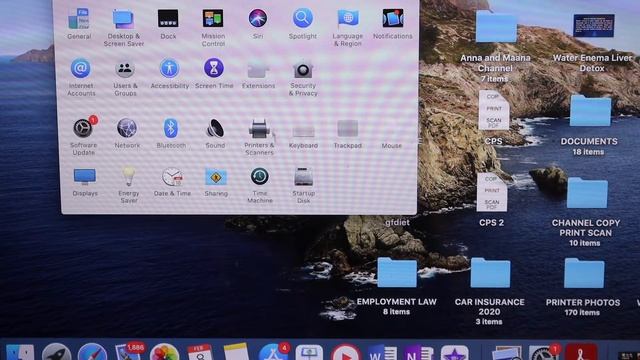The image size is (640, 360).
Task: Select the EMPLOYMENT LAW folder
Action: tap(397, 273)
